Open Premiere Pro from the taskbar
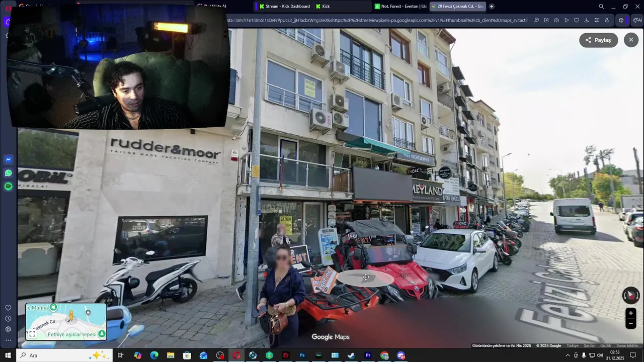Screen dimensions: 644x362 coord(368,355)
